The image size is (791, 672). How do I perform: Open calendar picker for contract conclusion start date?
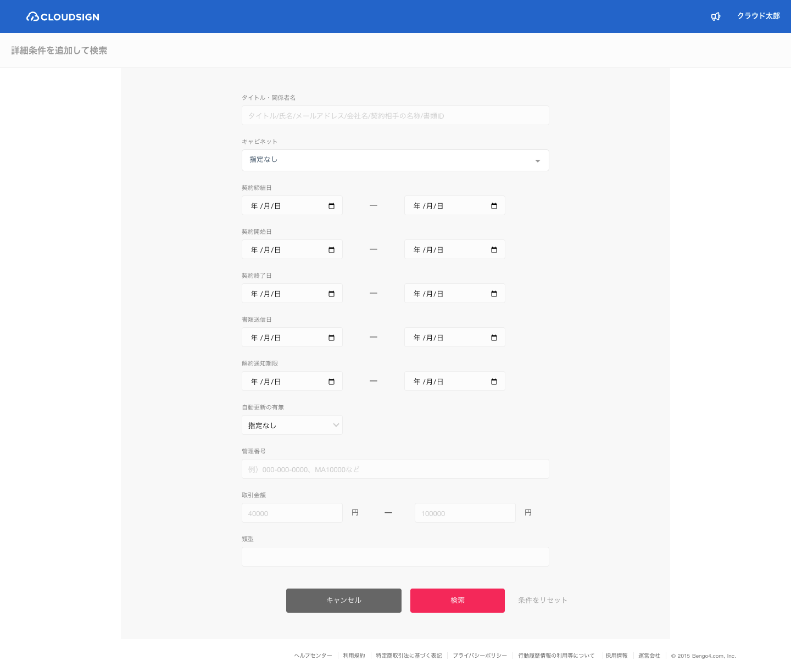331,206
